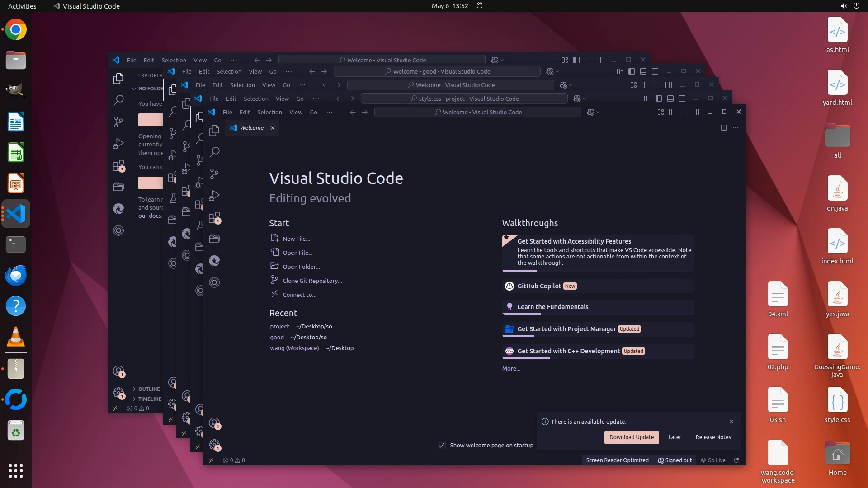Image resolution: width=868 pixels, height=488 pixels.
Task: Click the Download Update button
Action: click(x=631, y=437)
